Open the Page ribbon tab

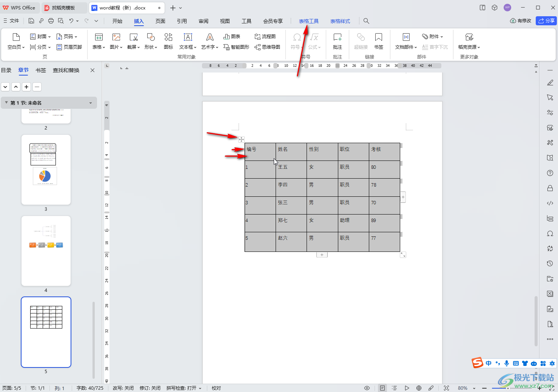(x=160, y=21)
